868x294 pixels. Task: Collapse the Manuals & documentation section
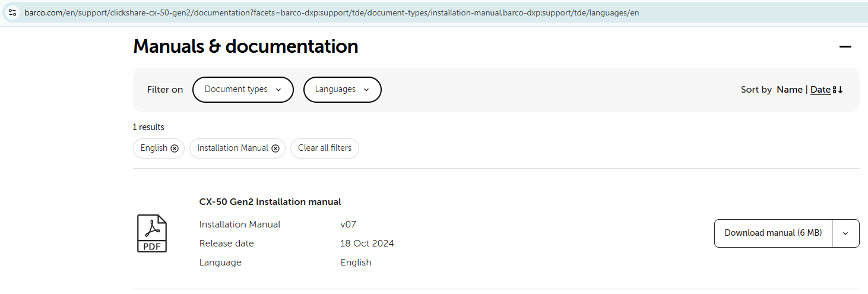click(845, 47)
